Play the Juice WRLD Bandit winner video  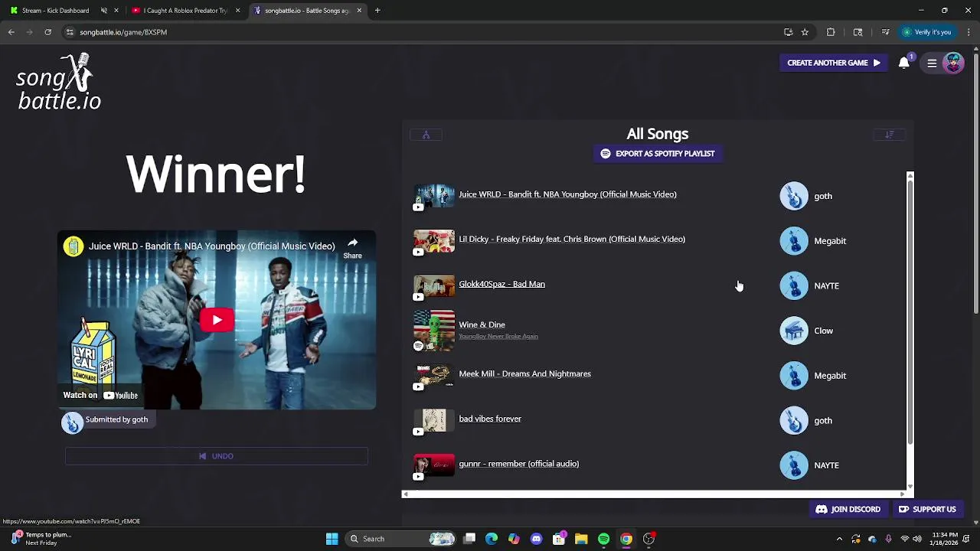217,320
